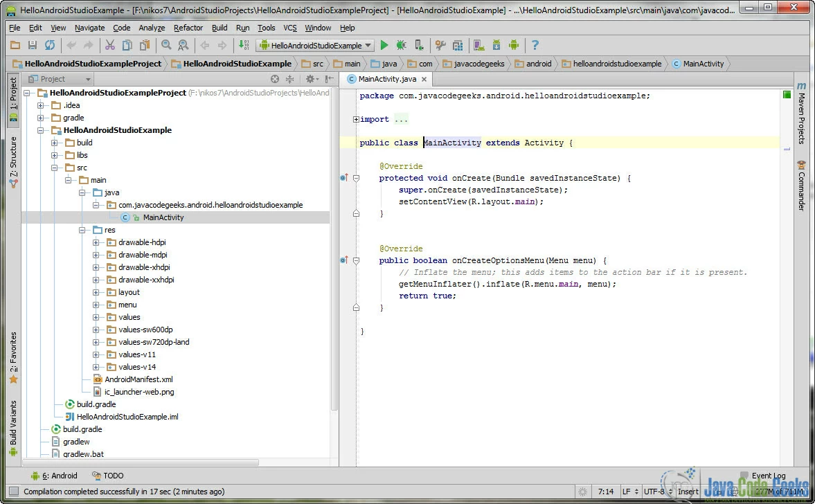This screenshot has width=815, height=504.
Task: Click the Make Project binary arrow icon
Action: coord(243,45)
